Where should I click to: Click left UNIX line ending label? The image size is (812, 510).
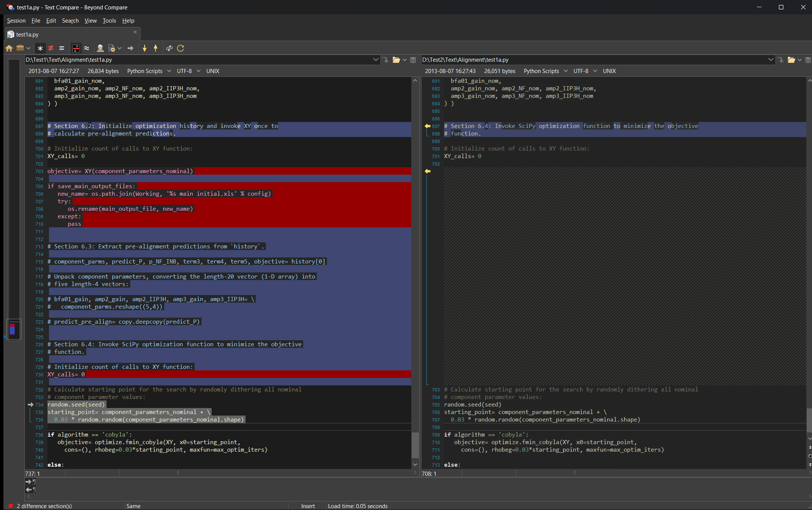point(213,71)
